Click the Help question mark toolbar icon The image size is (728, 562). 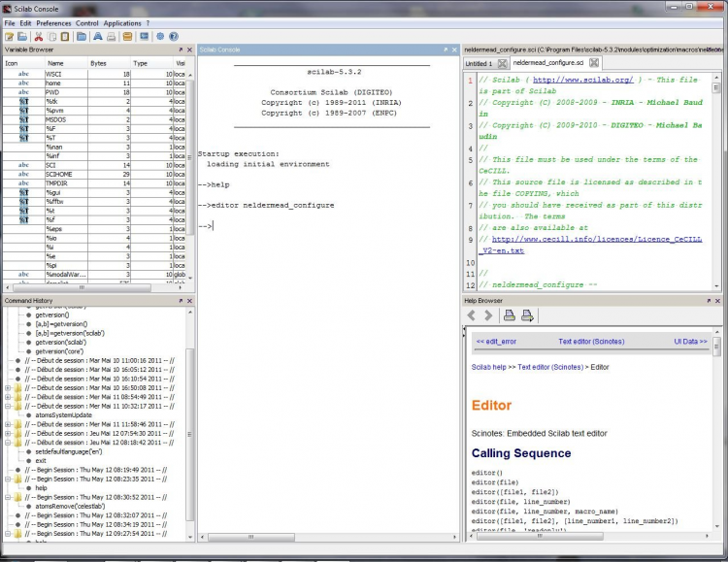coord(173,36)
